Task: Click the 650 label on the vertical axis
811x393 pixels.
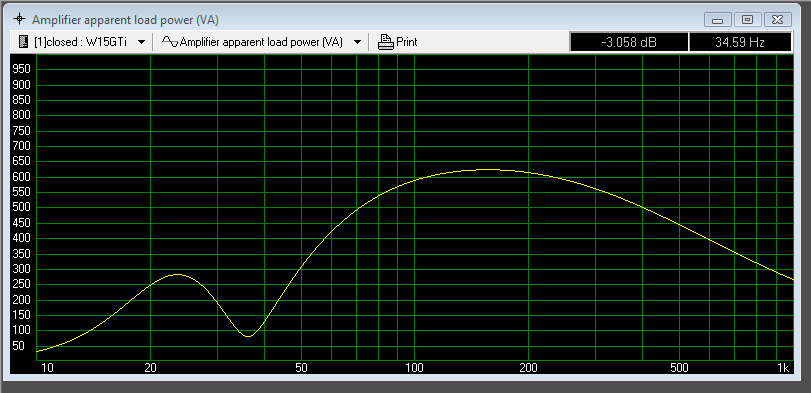Action: 21,161
